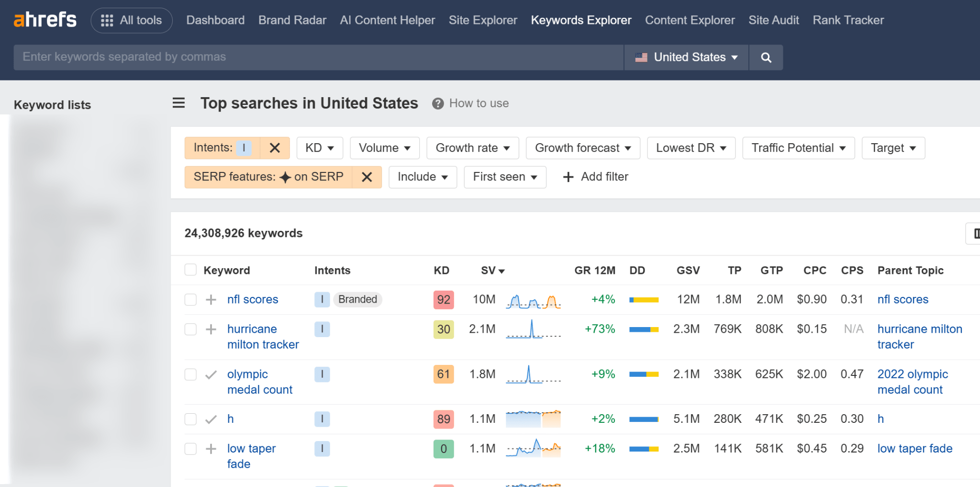Expand the United States country selector

686,57
